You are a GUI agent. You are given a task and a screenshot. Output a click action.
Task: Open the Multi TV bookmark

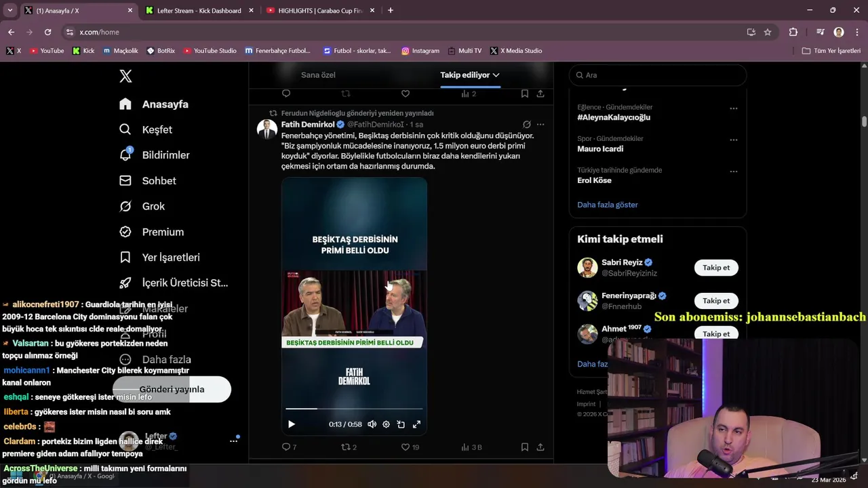tap(465, 51)
